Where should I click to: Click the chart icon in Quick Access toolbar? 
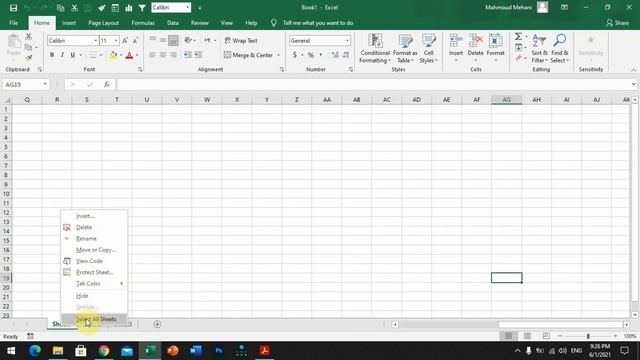point(129,8)
